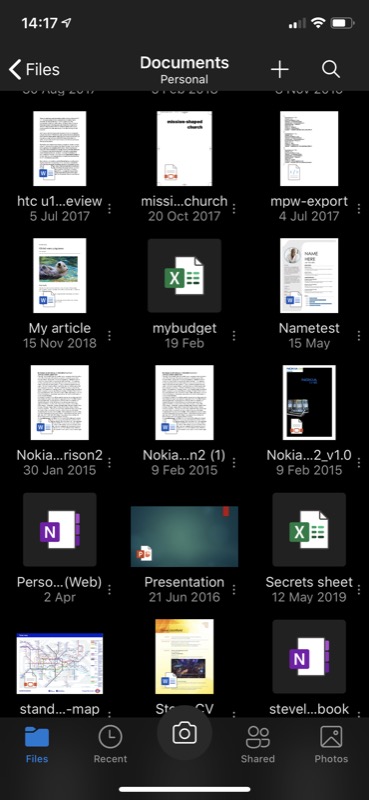This screenshot has width=369, height=800.
Task: Go back to Files
Action: coord(34,69)
